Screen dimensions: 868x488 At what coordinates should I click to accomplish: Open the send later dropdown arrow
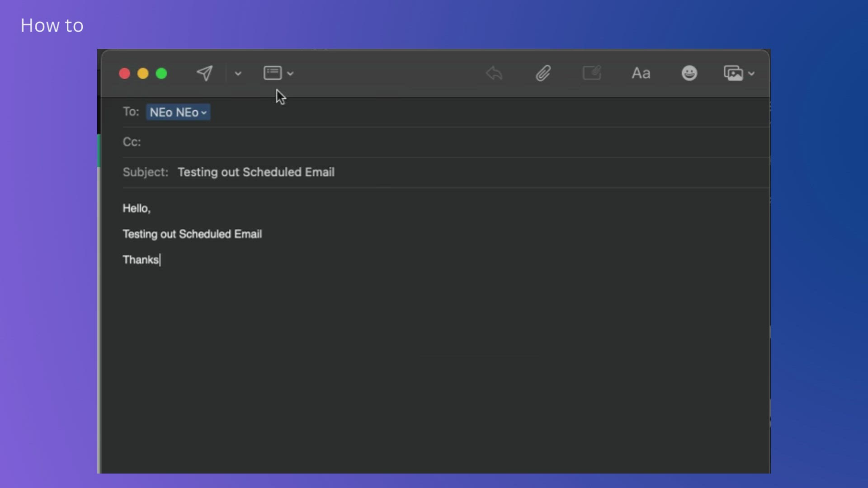tap(238, 74)
